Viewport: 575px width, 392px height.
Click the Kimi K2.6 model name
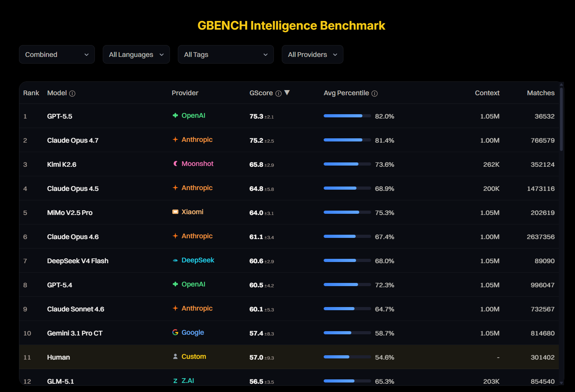click(62, 164)
